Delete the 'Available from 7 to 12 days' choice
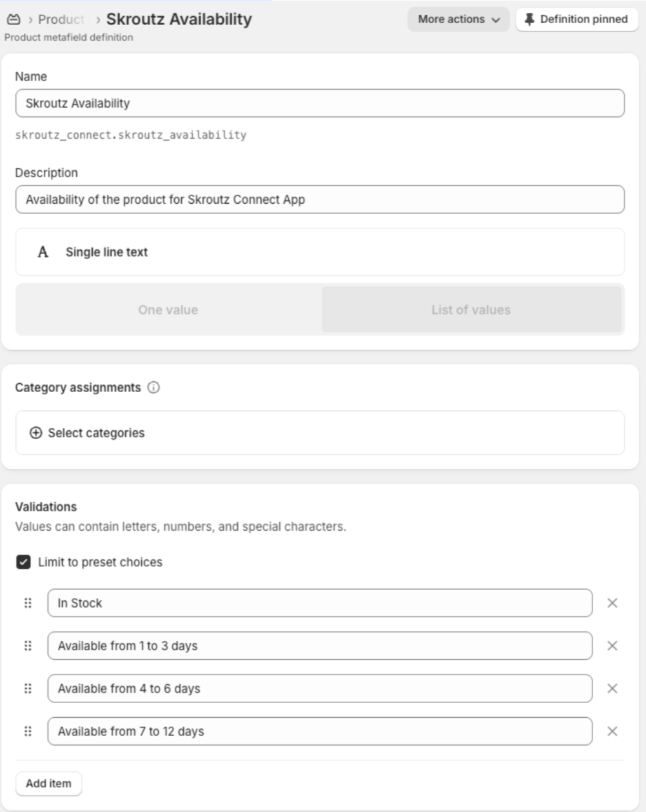The width and height of the screenshot is (646, 812). click(612, 731)
